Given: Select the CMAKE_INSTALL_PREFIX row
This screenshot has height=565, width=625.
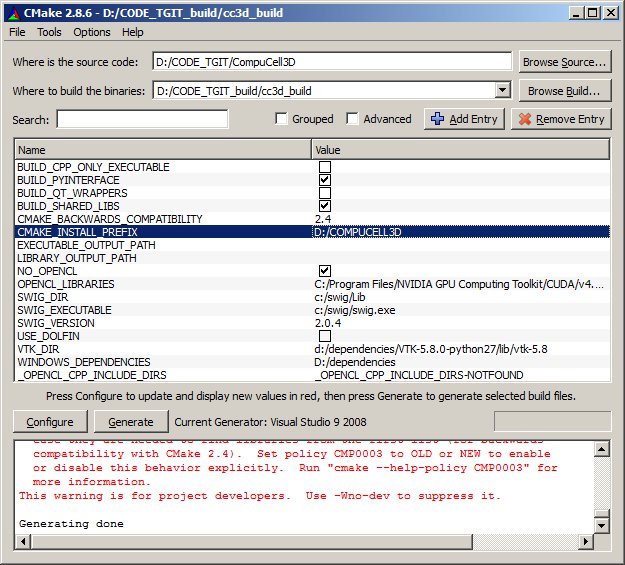Looking at the screenshot, I should click(x=160, y=232).
